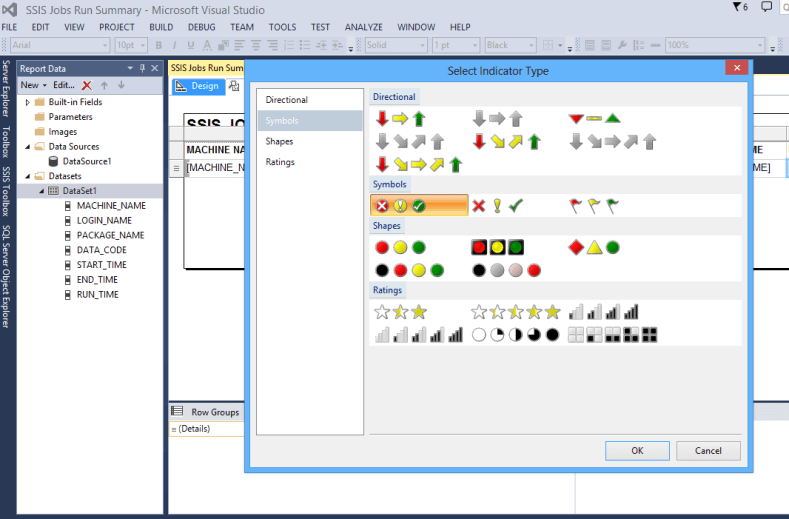Image resolution: width=789 pixels, height=519 pixels.
Task: Open the PROJECT menu
Action: [117, 27]
